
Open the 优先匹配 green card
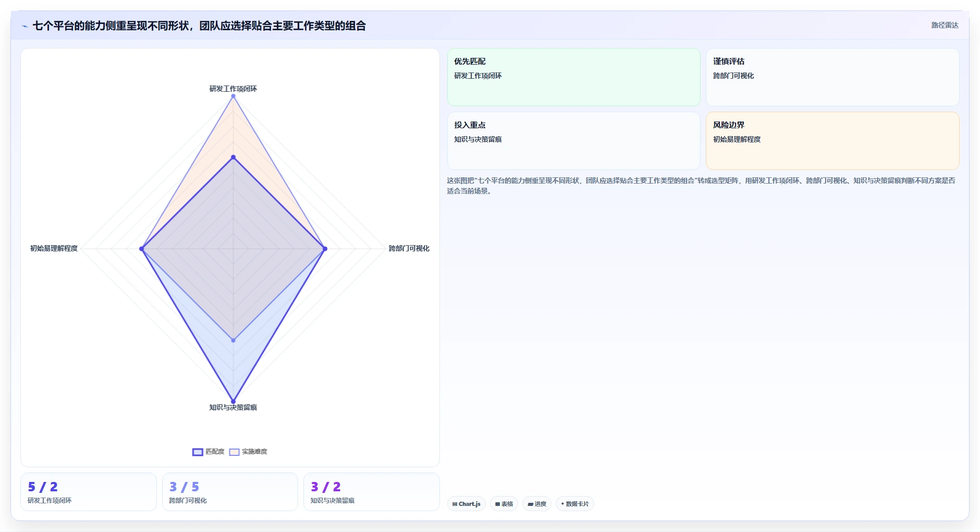(x=573, y=77)
